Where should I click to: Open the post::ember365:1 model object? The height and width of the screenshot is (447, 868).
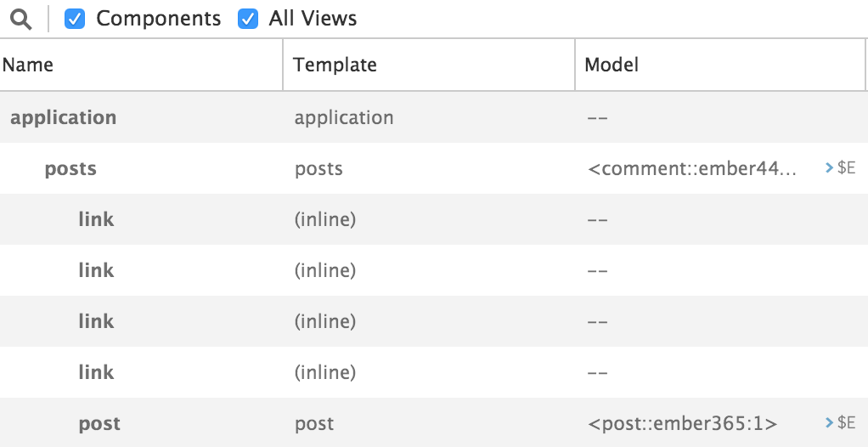coord(682,423)
